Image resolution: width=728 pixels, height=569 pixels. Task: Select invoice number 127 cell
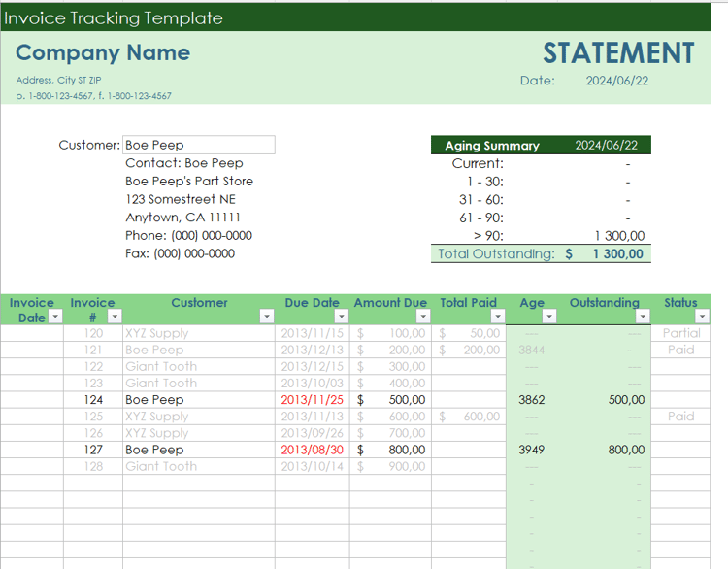(x=93, y=450)
